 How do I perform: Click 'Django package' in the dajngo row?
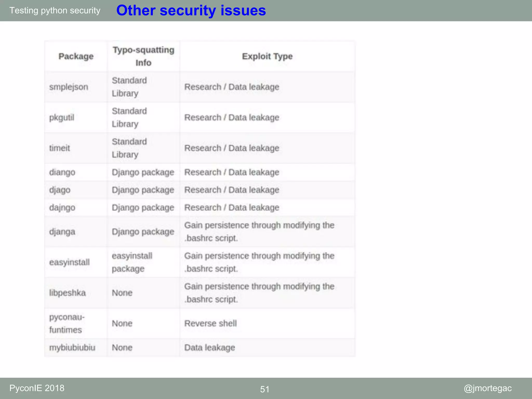pyautogui.click(x=143, y=208)
